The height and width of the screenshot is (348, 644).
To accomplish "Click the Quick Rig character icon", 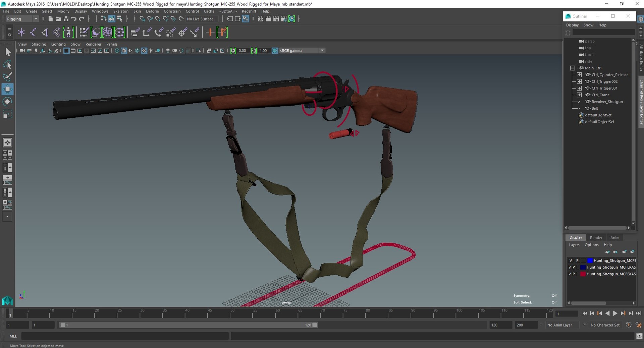I will 68,33.
